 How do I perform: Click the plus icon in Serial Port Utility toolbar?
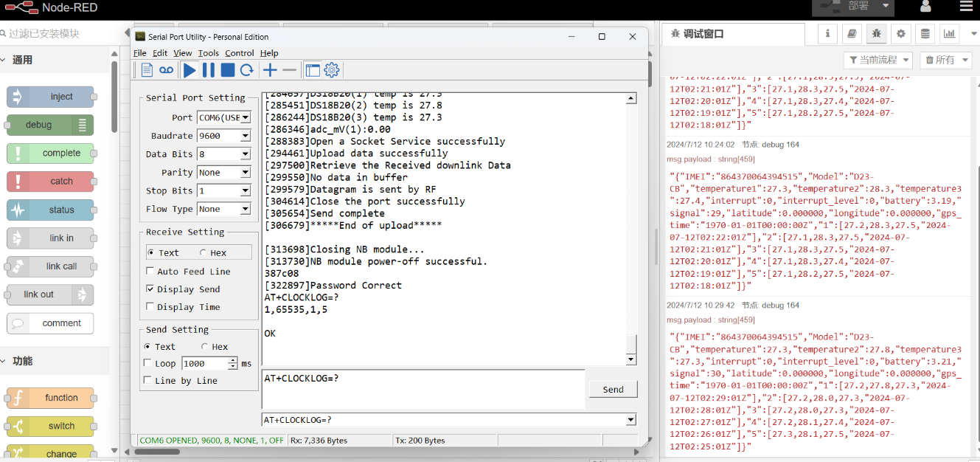point(271,70)
